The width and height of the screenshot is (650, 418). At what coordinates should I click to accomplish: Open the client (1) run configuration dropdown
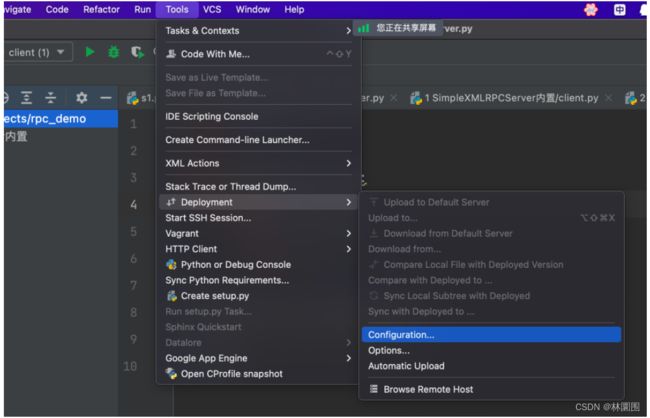coord(38,52)
